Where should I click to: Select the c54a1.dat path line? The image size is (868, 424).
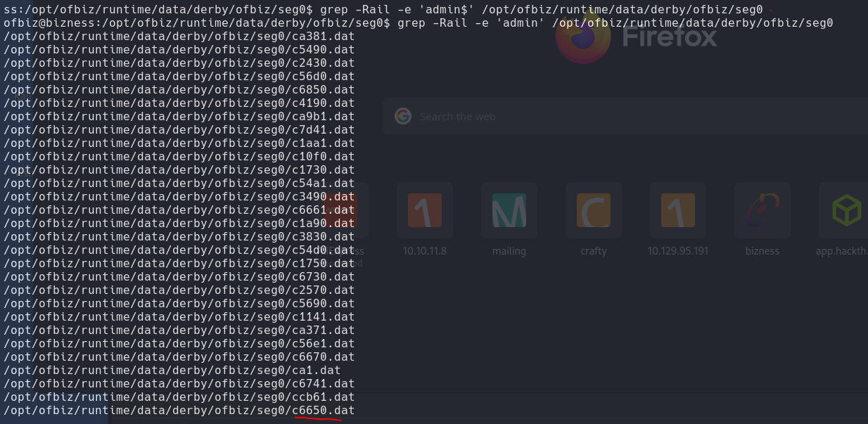[179, 184]
